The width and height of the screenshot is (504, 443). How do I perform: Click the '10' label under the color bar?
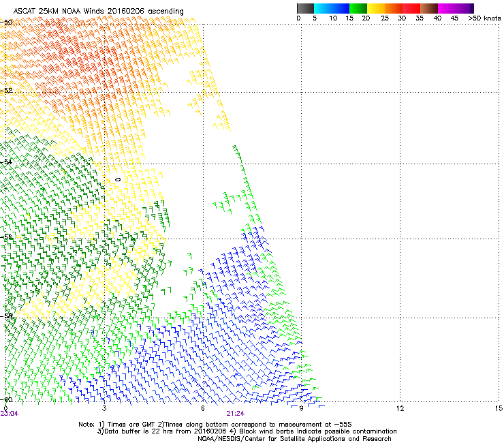click(x=333, y=18)
